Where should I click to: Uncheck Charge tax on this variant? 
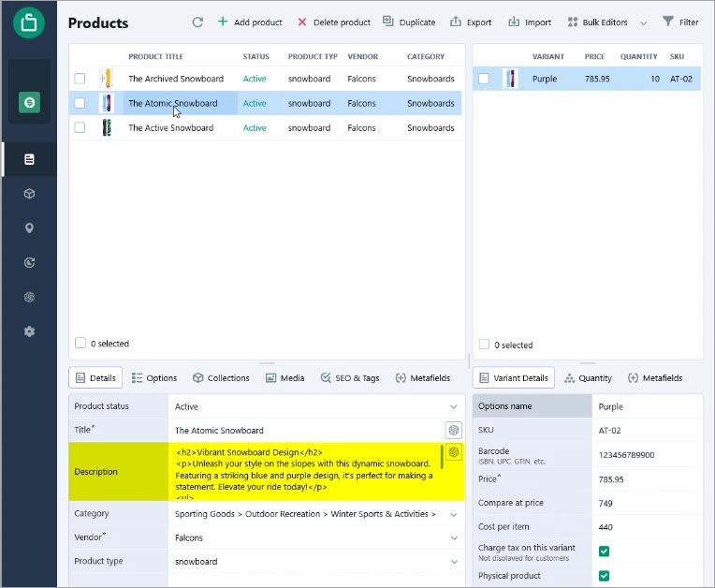pyautogui.click(x=605, y=551)
